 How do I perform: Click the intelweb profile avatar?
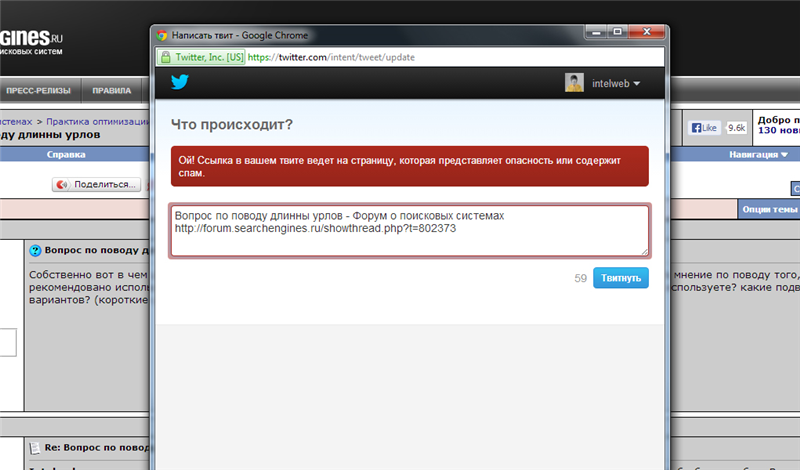coord(574,83)
